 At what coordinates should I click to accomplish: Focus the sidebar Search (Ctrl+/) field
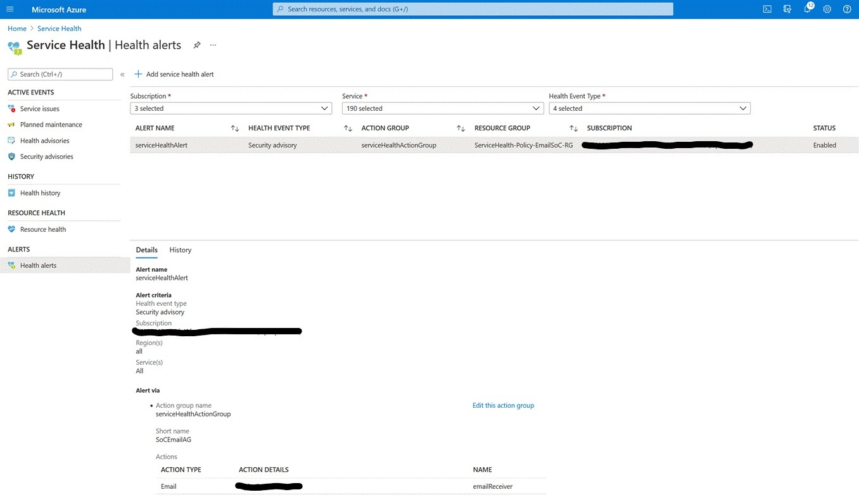[60, 74]
